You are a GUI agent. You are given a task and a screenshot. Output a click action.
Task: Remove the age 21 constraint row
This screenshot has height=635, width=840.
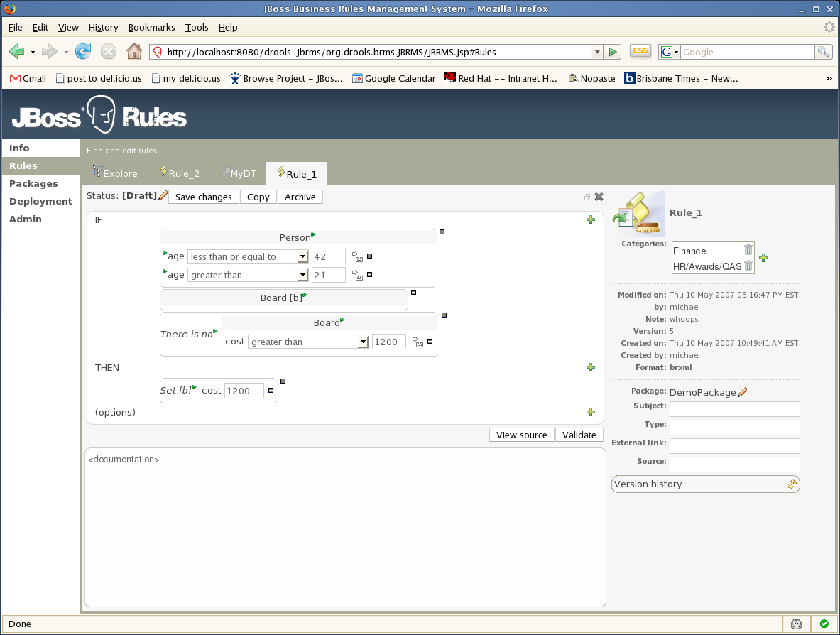[370, 274]
